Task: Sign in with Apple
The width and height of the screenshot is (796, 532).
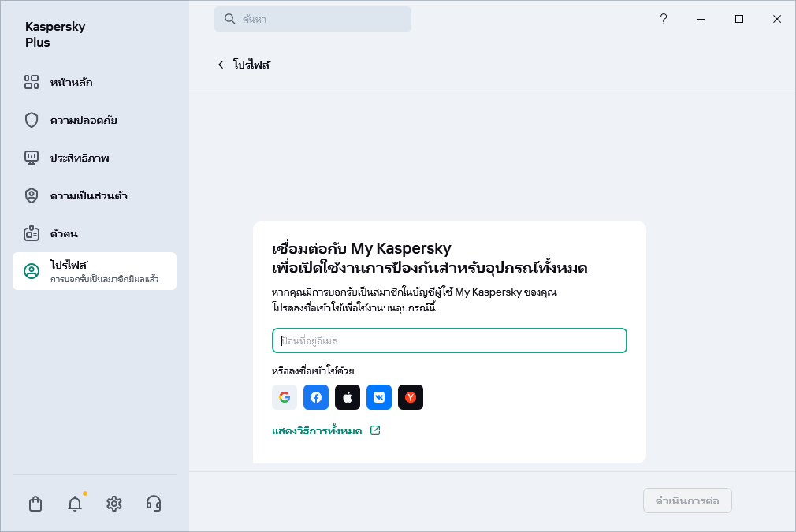Action: pyautogui.click(x=348, y=397)
